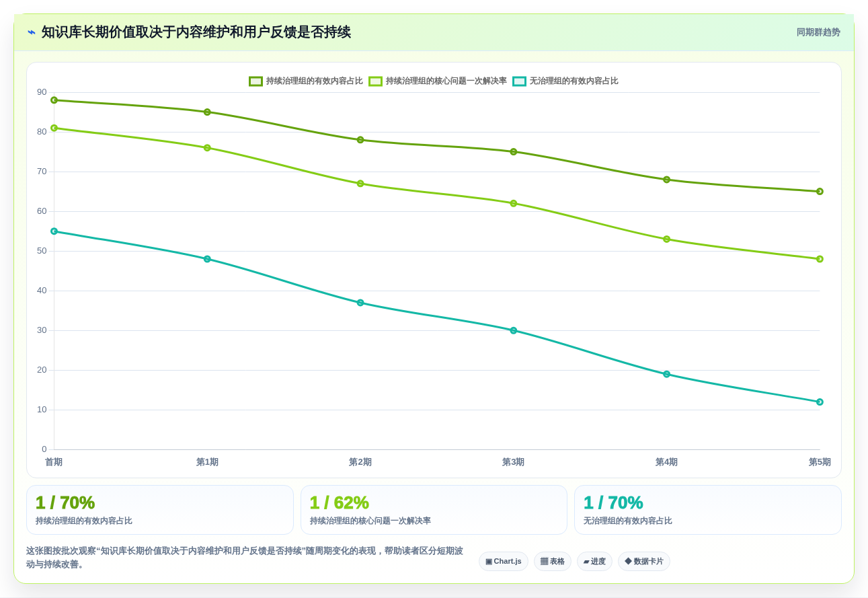
Task: Select light green data point at 首期 (81)
Action: pyautogui.click(x=54, y=128)
